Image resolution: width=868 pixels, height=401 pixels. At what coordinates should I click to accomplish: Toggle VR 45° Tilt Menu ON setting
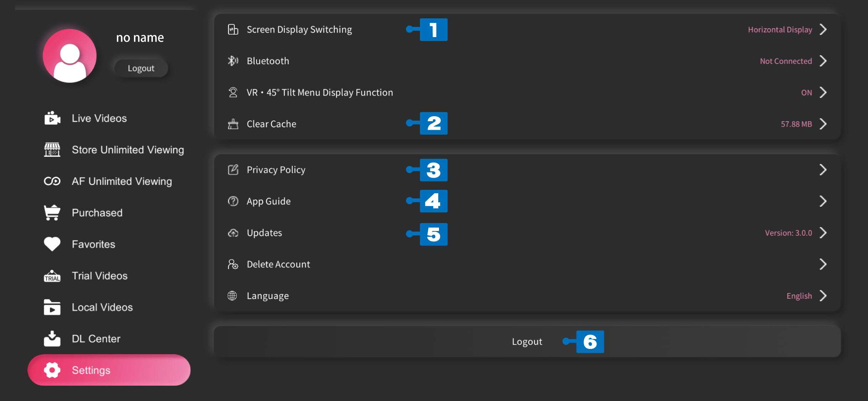coord(806,93)
